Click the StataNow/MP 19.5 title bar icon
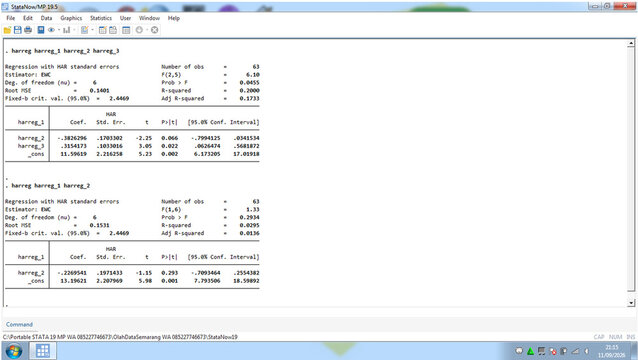Viewport: 638px width, 360px height. click(x=5, y=7)
